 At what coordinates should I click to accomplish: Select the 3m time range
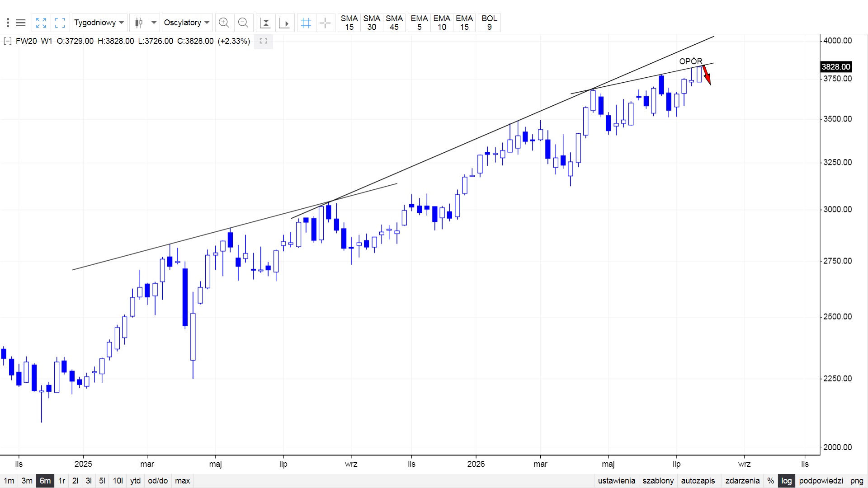click(x=27, y=481)
